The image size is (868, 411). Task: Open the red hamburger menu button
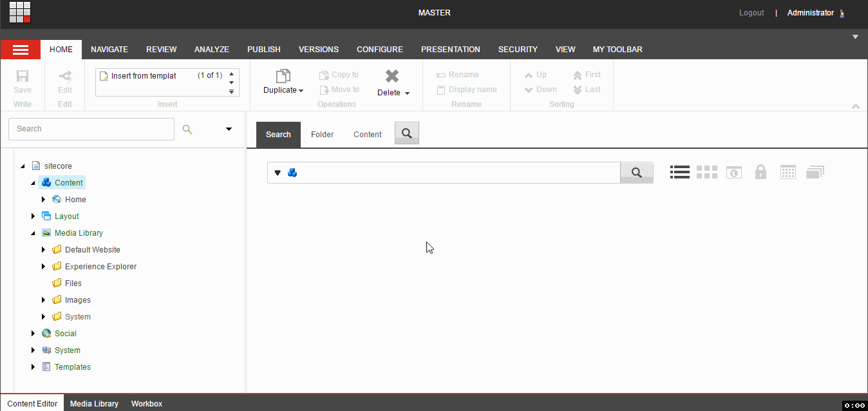coord(21,50)
